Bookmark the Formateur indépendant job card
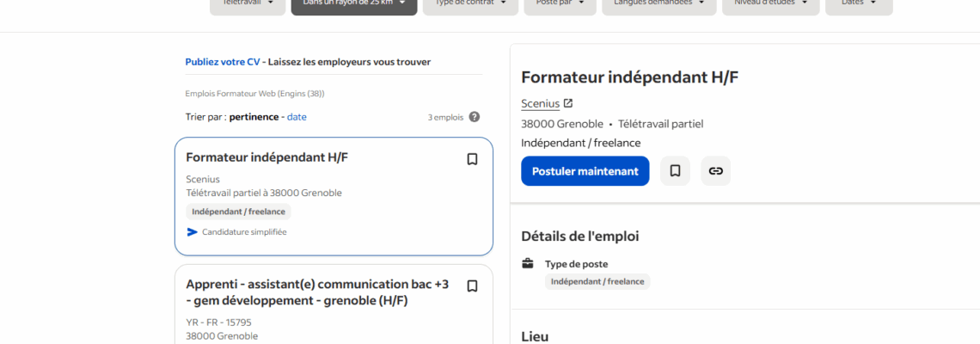This screenshot has height=344, width=980. (472, 159)
